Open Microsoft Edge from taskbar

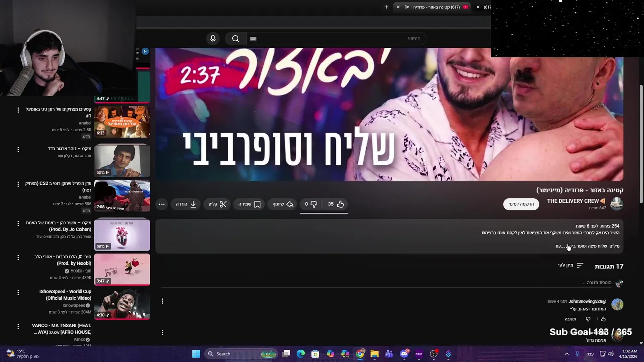click(301, 354)
